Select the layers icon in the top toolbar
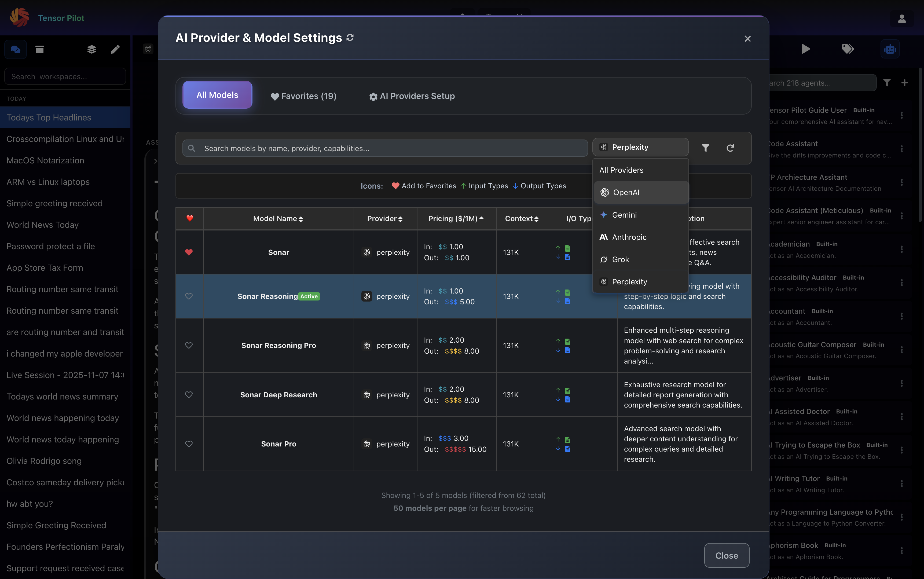The width and height of the screenshot is (924, 579). (91, 49)
